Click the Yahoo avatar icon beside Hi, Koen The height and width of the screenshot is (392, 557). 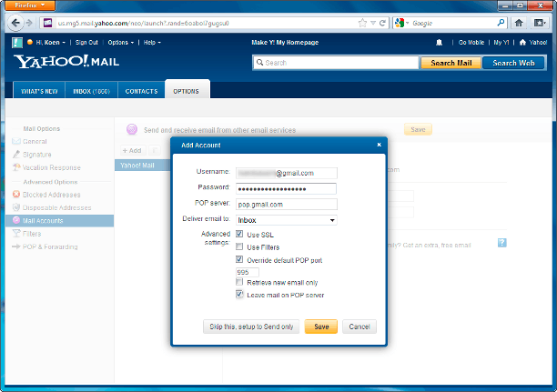pos(16,43)
